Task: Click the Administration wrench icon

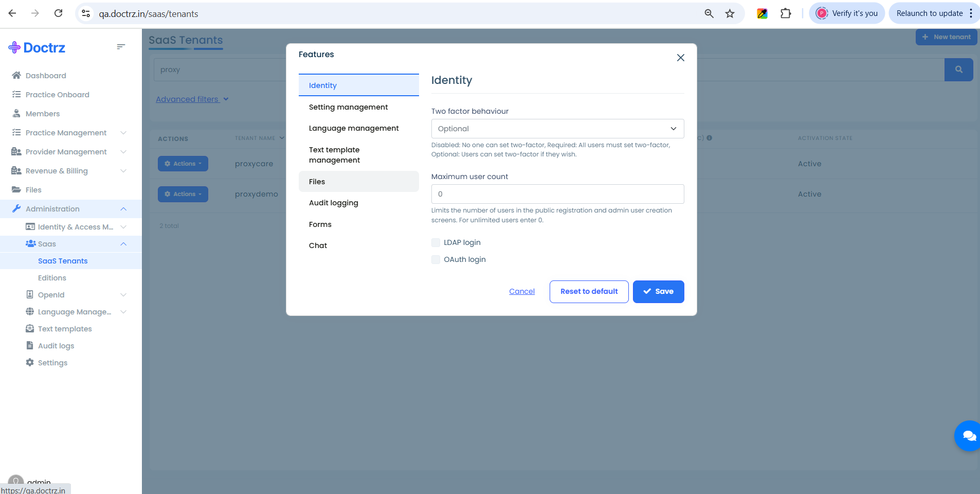Action: pos(16,209)
